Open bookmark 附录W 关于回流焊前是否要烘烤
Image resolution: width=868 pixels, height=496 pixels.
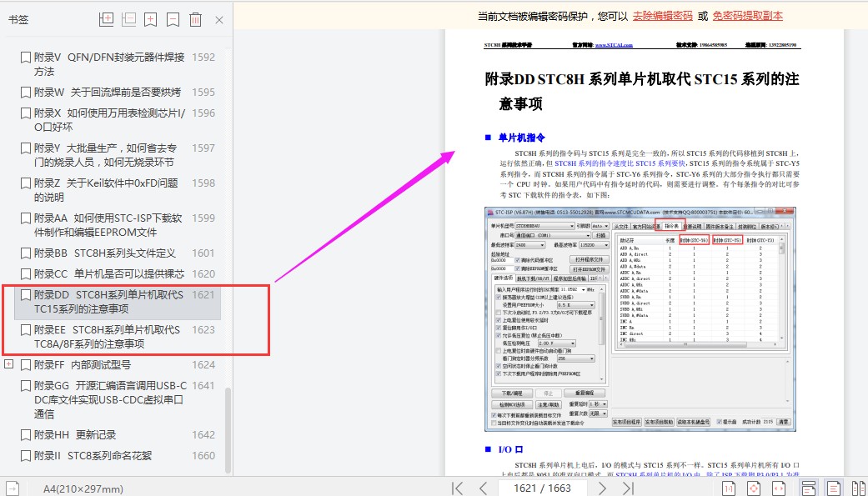108,93
